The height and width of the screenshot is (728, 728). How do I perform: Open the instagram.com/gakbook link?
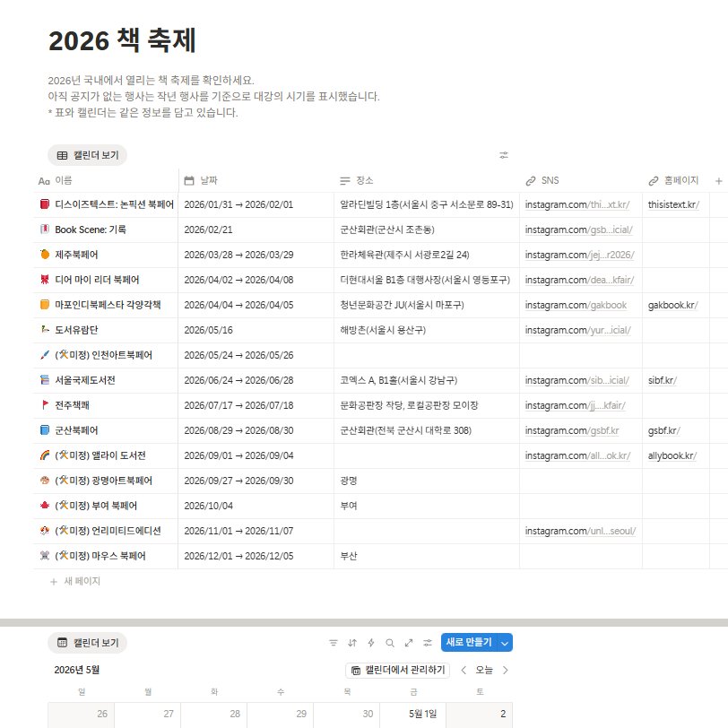pos(576,305)
